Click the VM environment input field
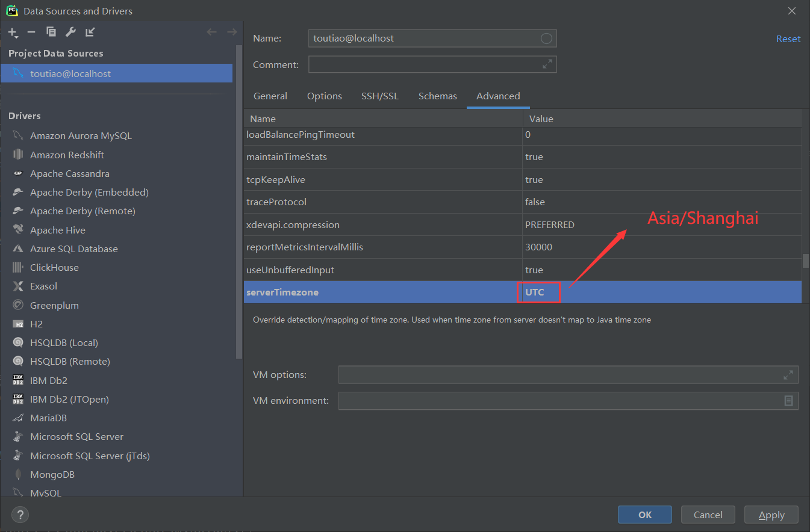Screen dimensions: 810x532 569,400
